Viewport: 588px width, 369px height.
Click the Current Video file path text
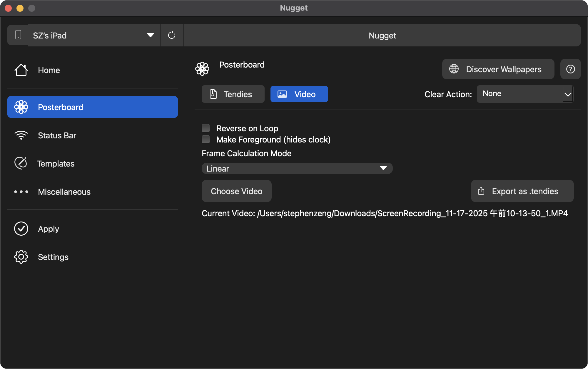pyautogui.click(x=385, y=213)
